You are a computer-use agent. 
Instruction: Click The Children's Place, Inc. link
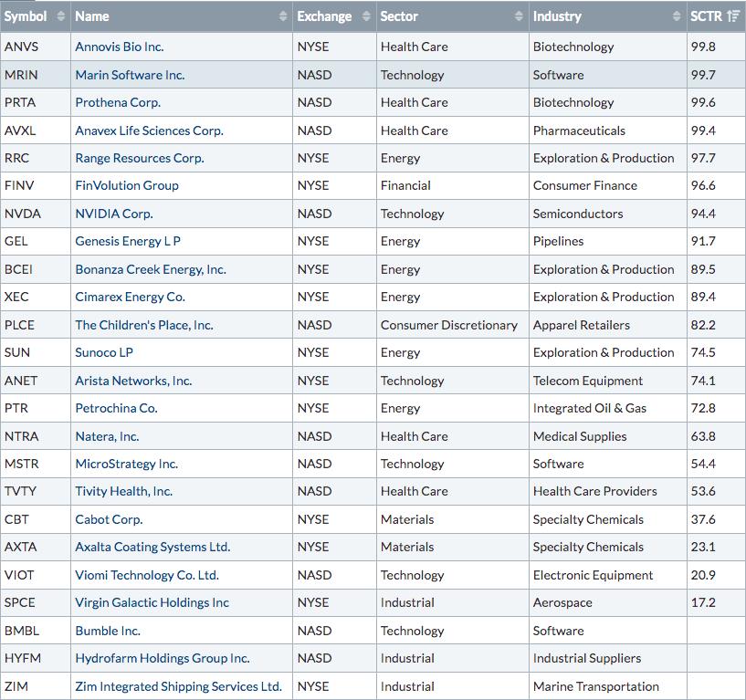[144, 325]
